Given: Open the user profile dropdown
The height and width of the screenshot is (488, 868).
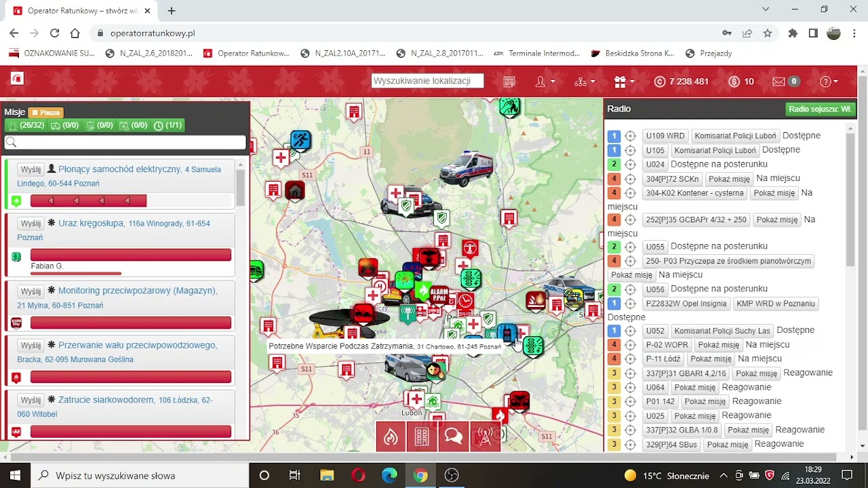Looking at the screenshot, I should click(545, 81).
